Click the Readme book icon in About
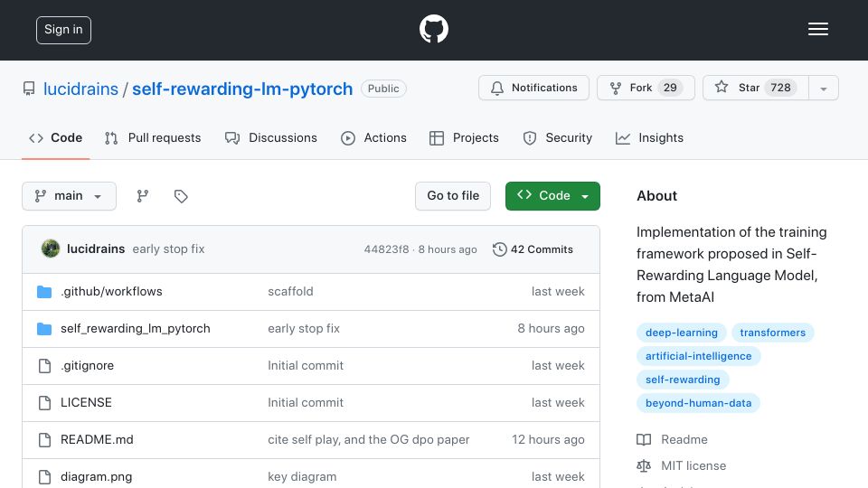Image resolution: width=868 pixels, height=488 pixels. (644, 440)
